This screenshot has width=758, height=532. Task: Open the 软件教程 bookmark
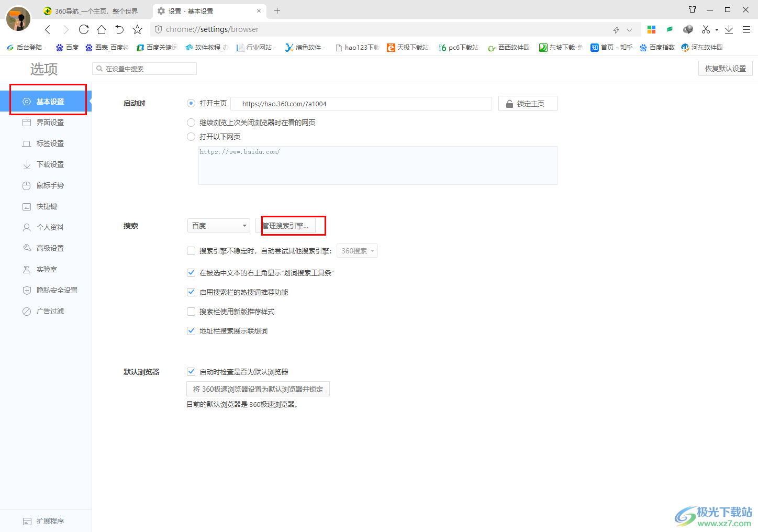tap(207, 47)
